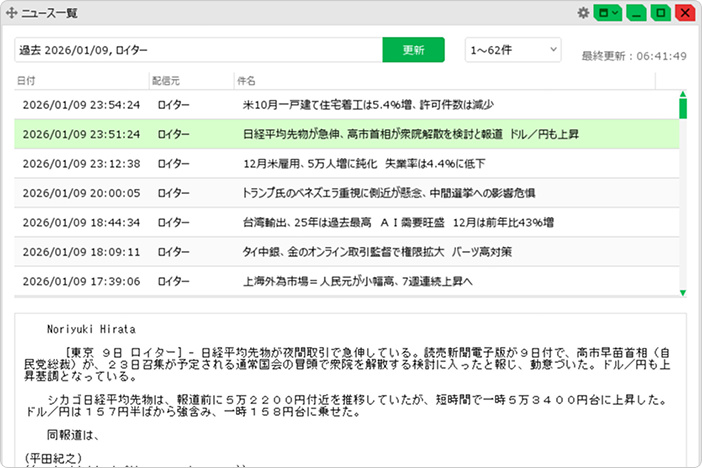Open the トランプ氏のベネズエラ重視 news item
Image resolution: width=702 pixels, height=468 pixels.
click(347, 193)
